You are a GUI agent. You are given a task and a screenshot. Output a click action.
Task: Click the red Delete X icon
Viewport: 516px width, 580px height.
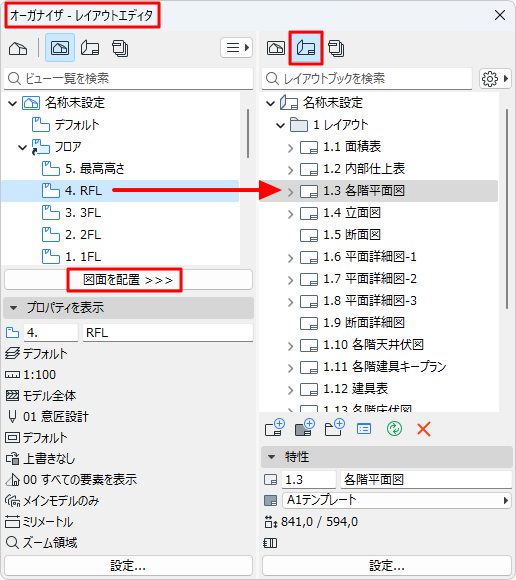click(424, 429)
